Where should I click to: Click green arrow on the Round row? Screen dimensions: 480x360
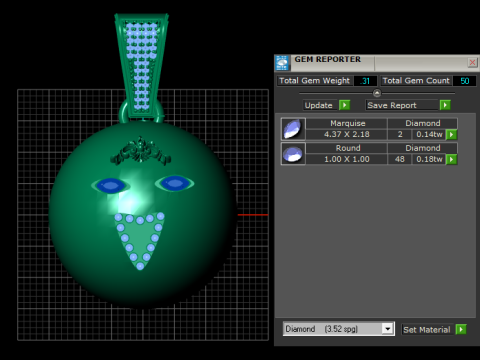(x=451, y=159)
